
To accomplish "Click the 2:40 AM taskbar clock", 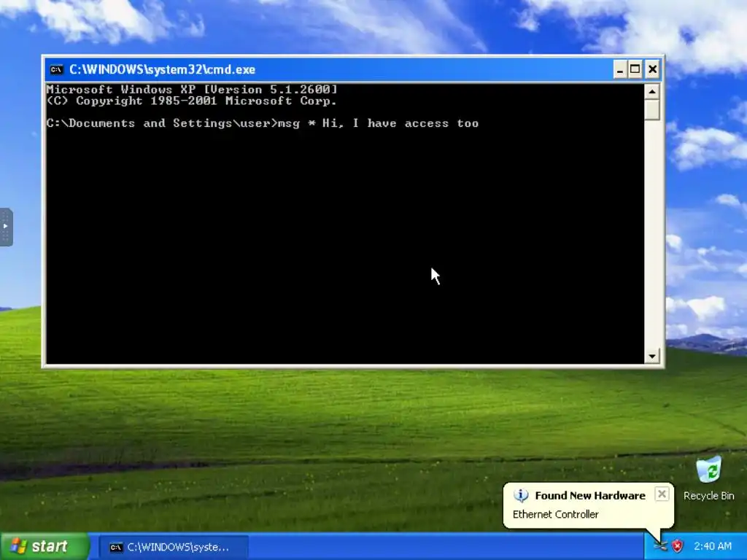I will (x=712, y=546).
